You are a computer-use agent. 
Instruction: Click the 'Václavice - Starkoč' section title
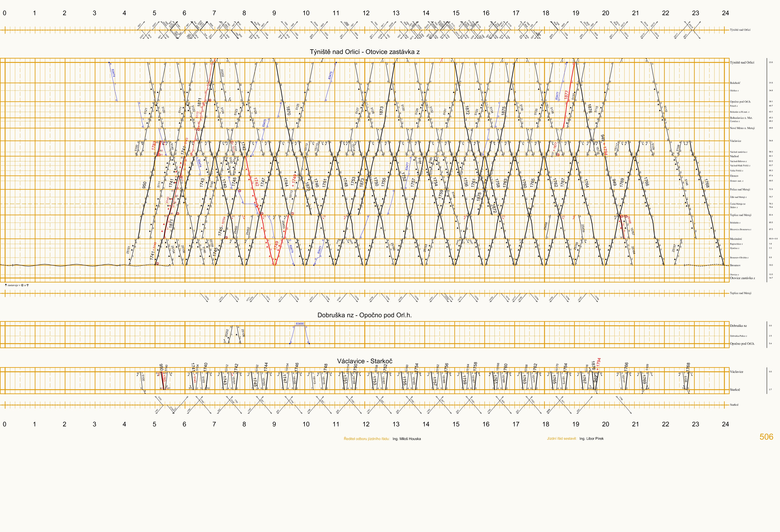[364, 361]
